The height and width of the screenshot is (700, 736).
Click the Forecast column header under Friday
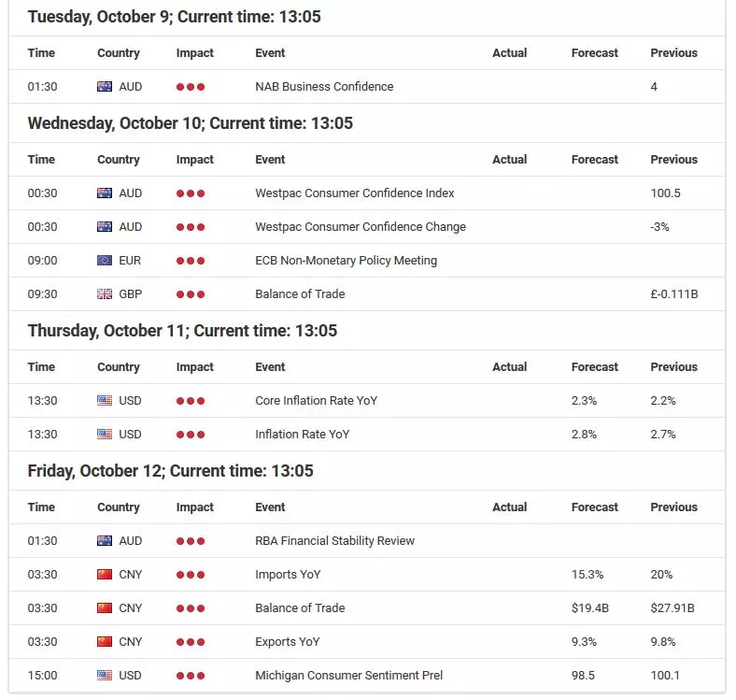[594, 507]
